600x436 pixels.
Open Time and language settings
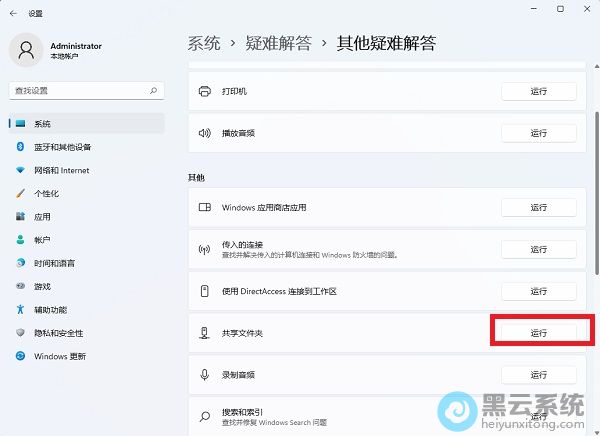(x=54, y=263)
